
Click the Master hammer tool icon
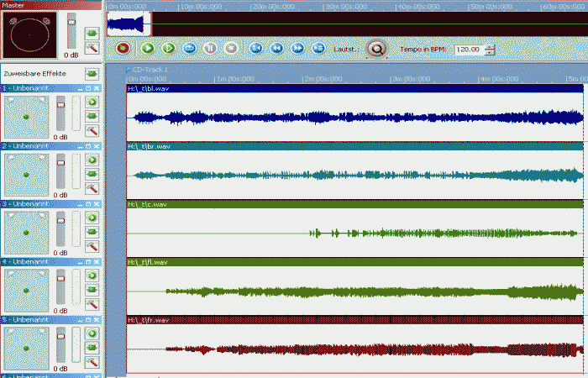click(92, 49)
